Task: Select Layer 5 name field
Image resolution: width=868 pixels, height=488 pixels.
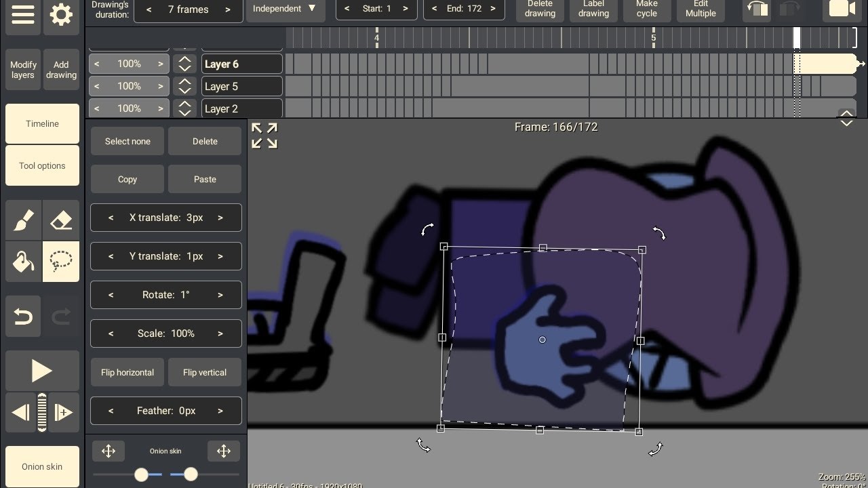Action: [241, 86]
